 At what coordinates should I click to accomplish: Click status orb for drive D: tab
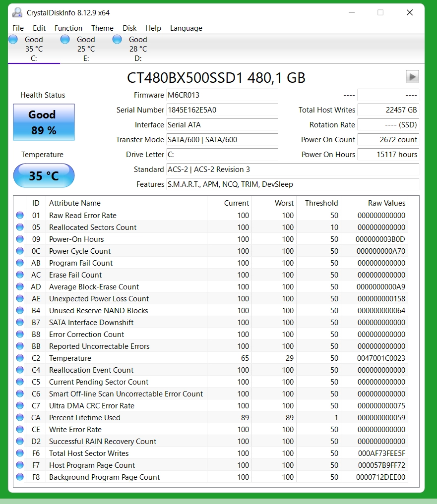(x=117, y=40)
